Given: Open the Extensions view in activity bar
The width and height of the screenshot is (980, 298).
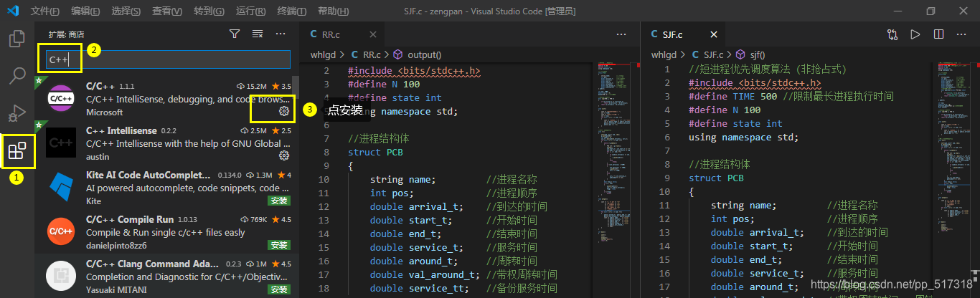Looking at the screenshot, I should [17, 150].
